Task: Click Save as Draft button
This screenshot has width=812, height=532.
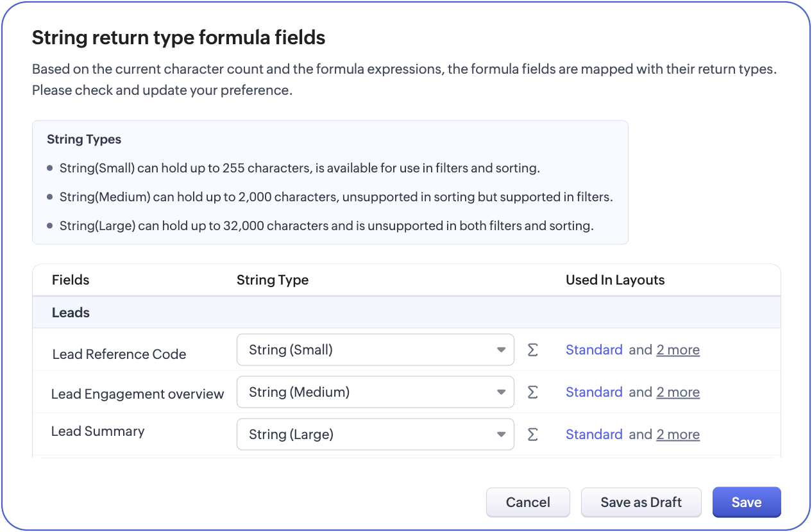Action: click(641, 503)
